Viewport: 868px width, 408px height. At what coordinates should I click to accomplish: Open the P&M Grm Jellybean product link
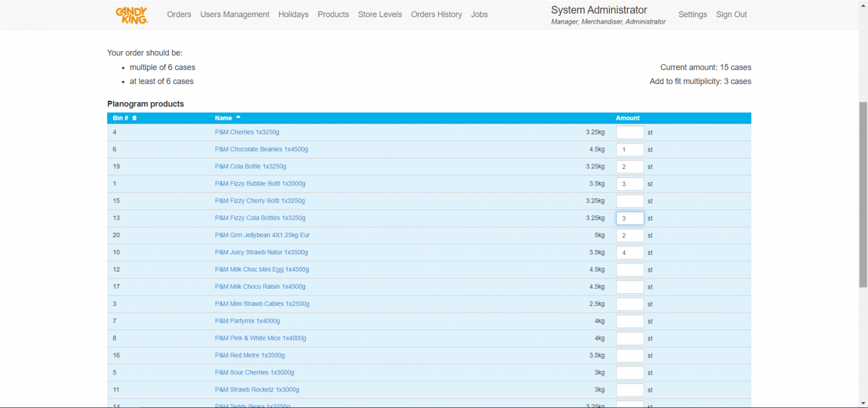[262, 235]
